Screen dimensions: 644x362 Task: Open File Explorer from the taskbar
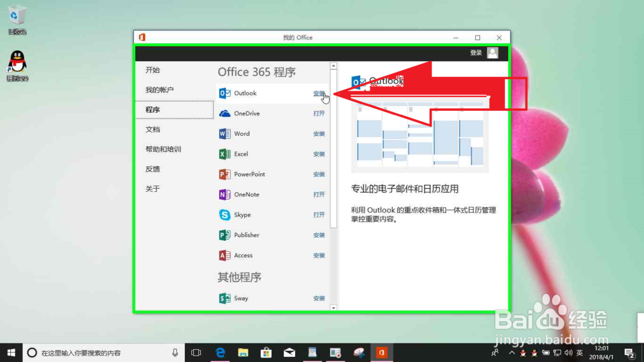click(243, 352)
